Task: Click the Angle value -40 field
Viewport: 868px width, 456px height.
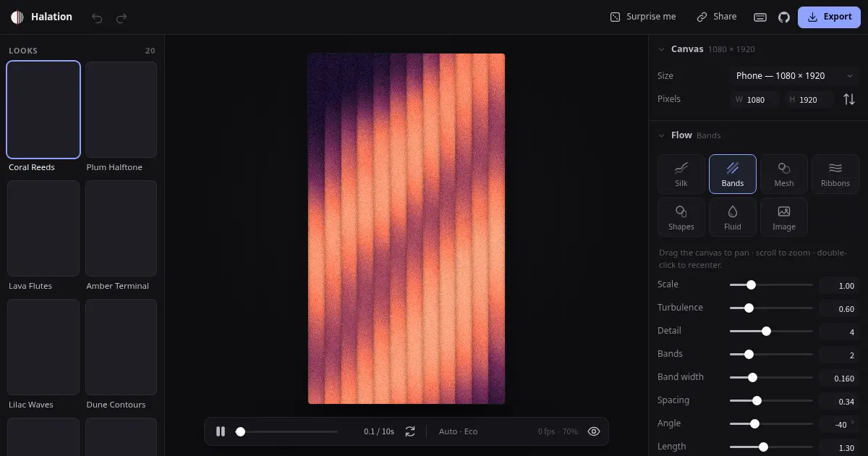Action: pyautogui.click(x=840, y=425)
